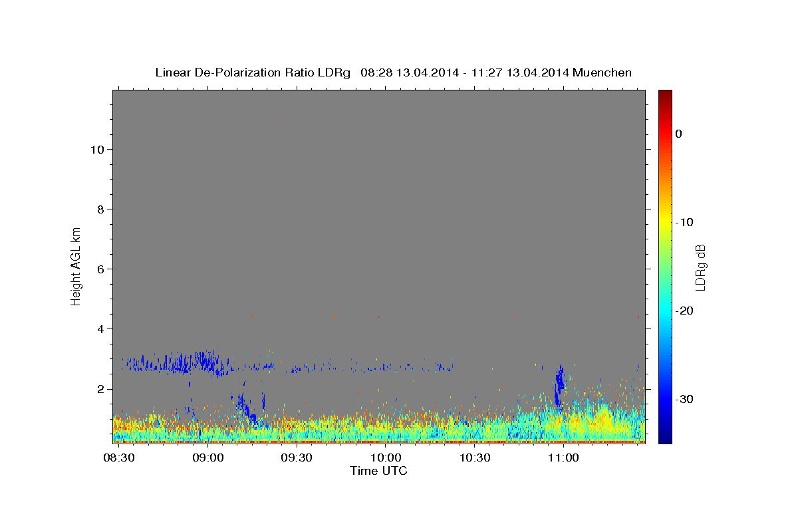Click the 'Height AGL km' axis label

pos(76,265)
